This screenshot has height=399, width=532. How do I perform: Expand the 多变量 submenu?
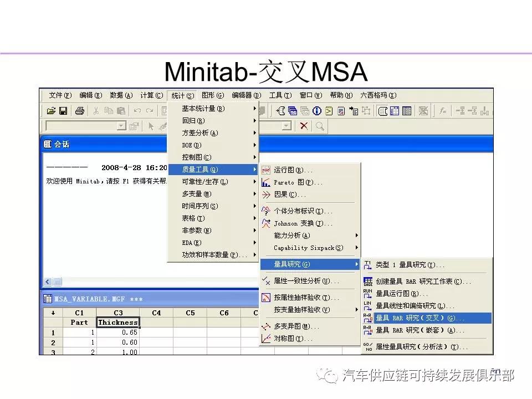213,194
